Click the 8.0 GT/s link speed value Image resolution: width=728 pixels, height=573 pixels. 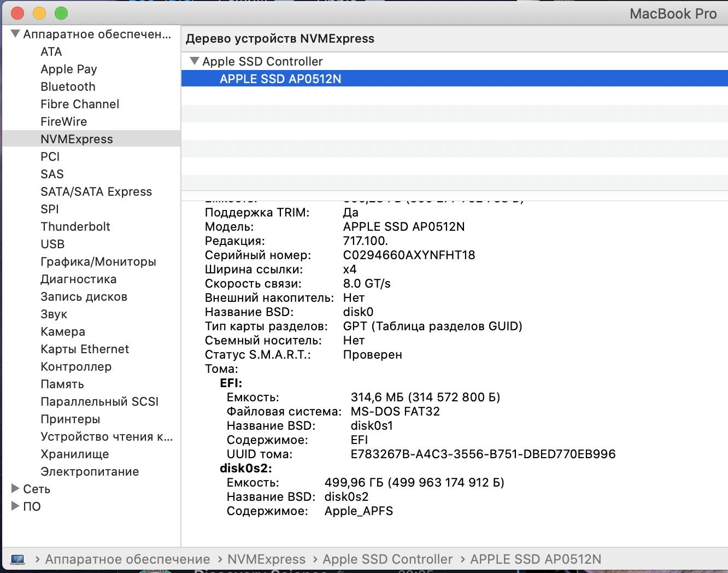coord(367,283)
